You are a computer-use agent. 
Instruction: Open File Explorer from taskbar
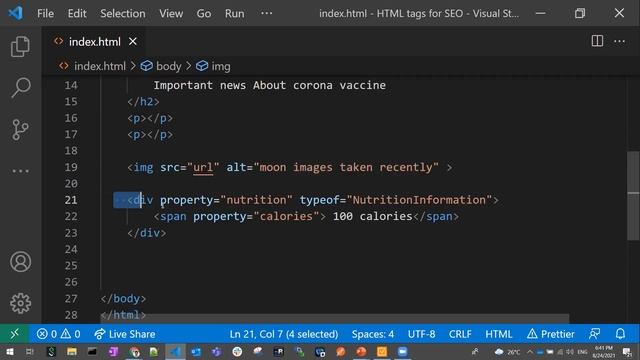72,352
